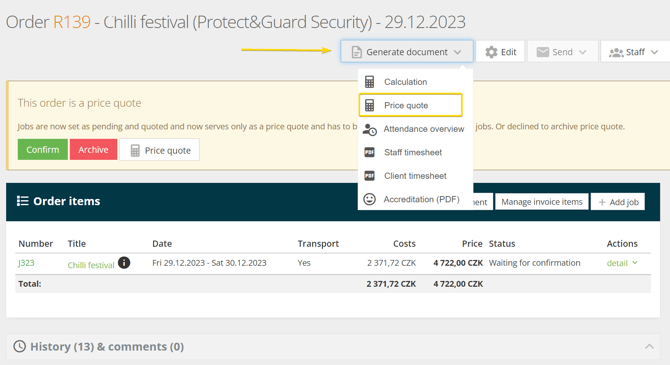The image size is (670, 365).
Task: Collapse the History & comments section
Action: point(649,346)
